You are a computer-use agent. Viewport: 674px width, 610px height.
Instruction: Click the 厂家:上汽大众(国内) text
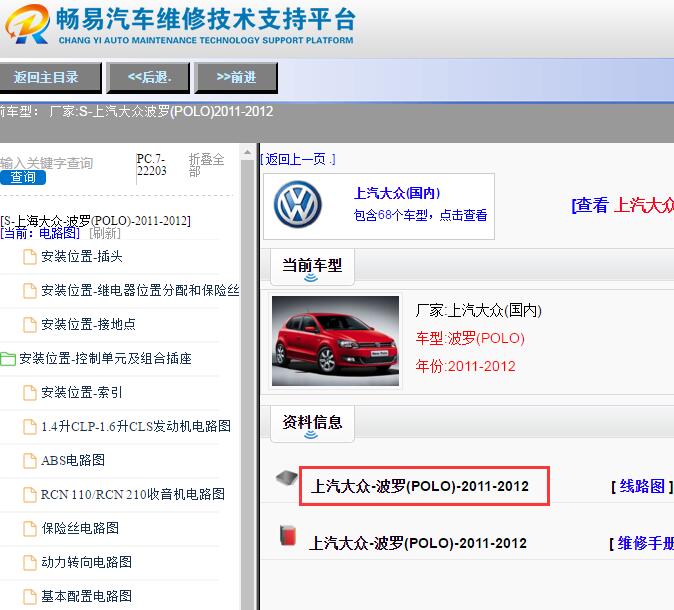click(x=478, y=310)
